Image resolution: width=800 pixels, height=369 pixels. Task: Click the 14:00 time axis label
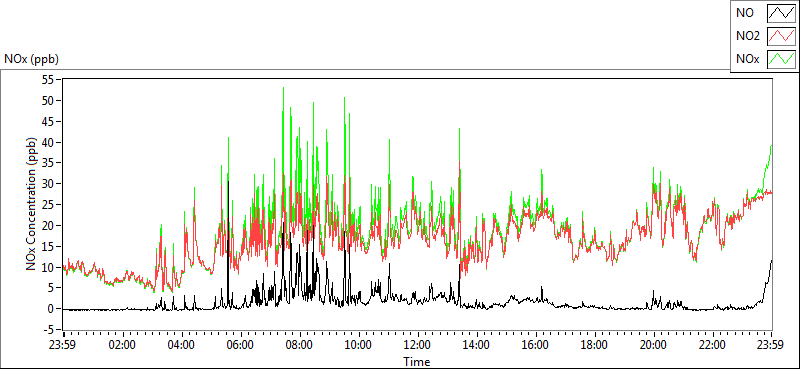[477, 345]
